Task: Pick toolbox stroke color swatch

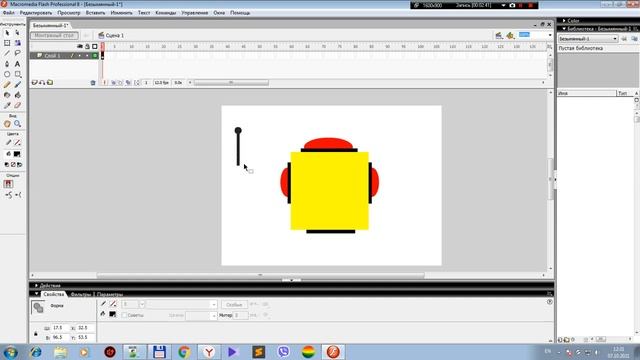Action: 17,143
